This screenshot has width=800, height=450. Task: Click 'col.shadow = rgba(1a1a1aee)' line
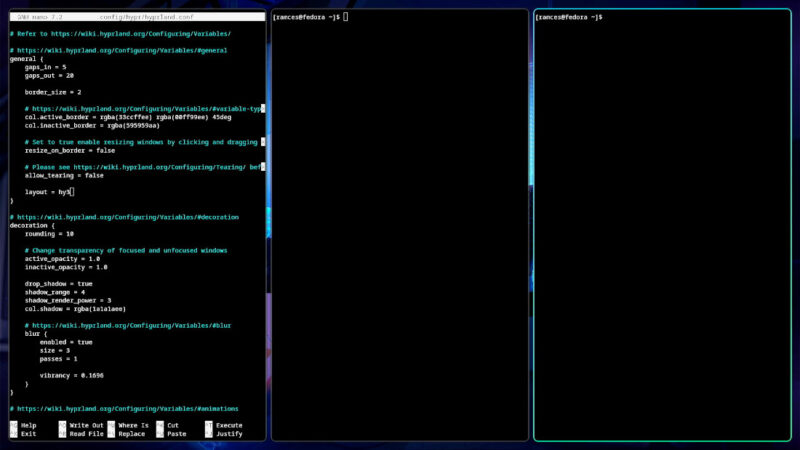pos(76,309)
